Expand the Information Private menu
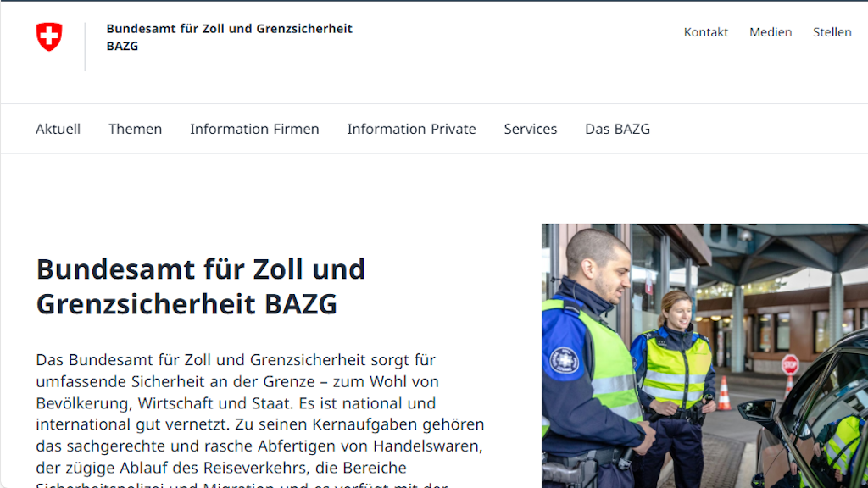Screen dimensions: 868x488 [411, 129]
